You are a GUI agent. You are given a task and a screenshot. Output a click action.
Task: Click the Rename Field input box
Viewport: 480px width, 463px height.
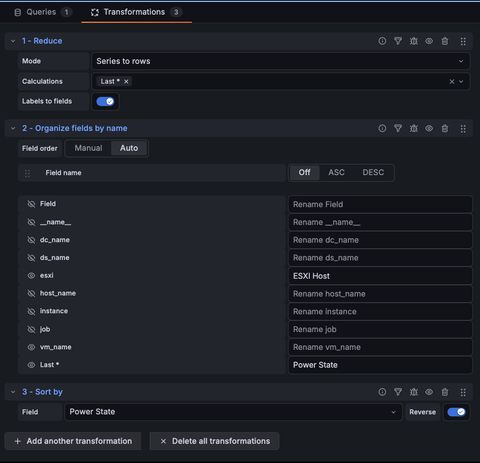[x=380, y=204]
